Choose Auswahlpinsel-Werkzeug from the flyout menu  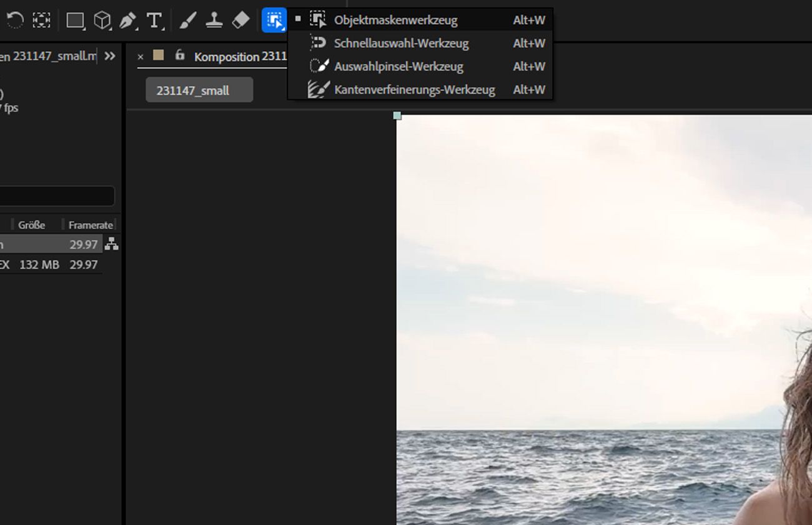pos(420,66)
